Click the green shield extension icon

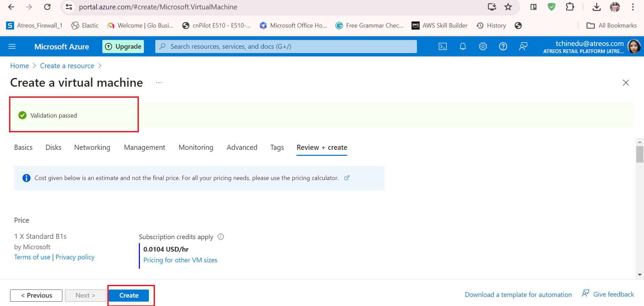pos(551,7)
